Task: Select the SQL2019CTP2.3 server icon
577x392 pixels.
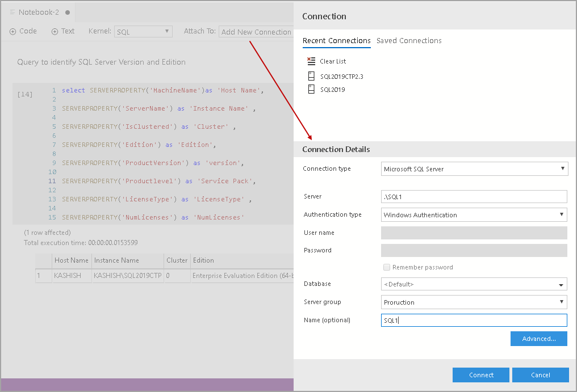Action: [x=311, y=76]
